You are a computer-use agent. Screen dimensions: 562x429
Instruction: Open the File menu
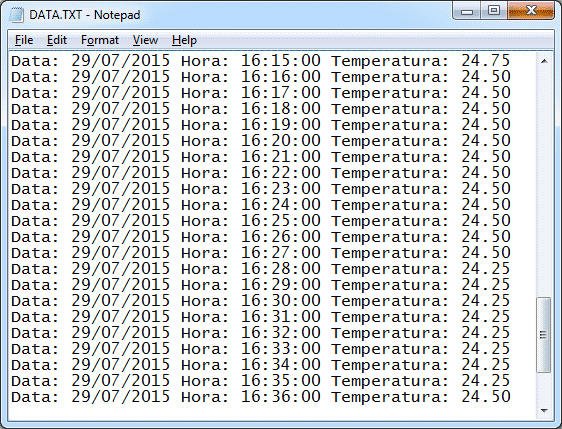24,40
